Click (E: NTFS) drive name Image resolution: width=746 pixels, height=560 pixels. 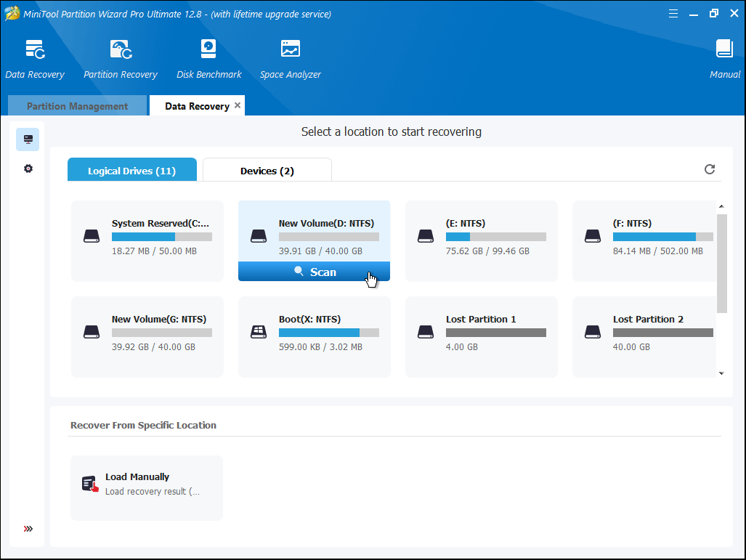click(x=466, y=223)
